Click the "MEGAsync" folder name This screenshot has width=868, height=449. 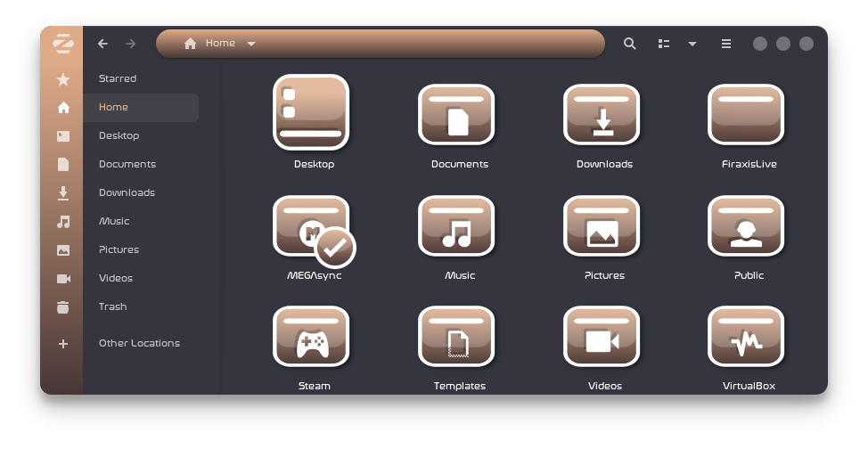[x=314, y=275]
